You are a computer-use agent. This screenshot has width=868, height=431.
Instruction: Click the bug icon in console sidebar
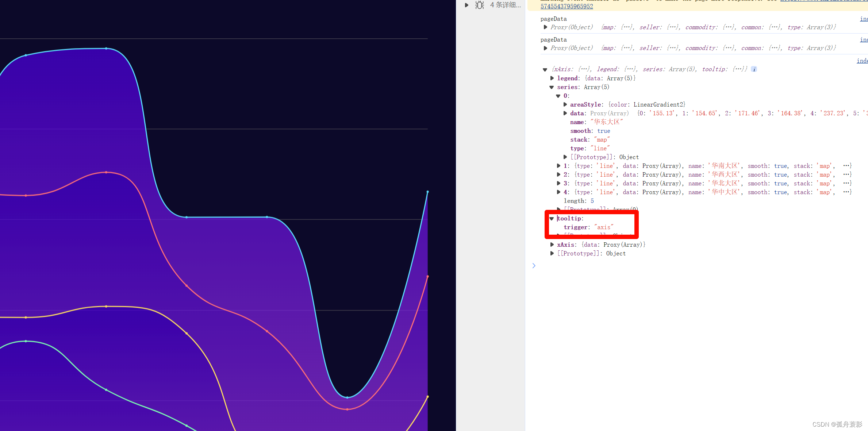point(480,5)
